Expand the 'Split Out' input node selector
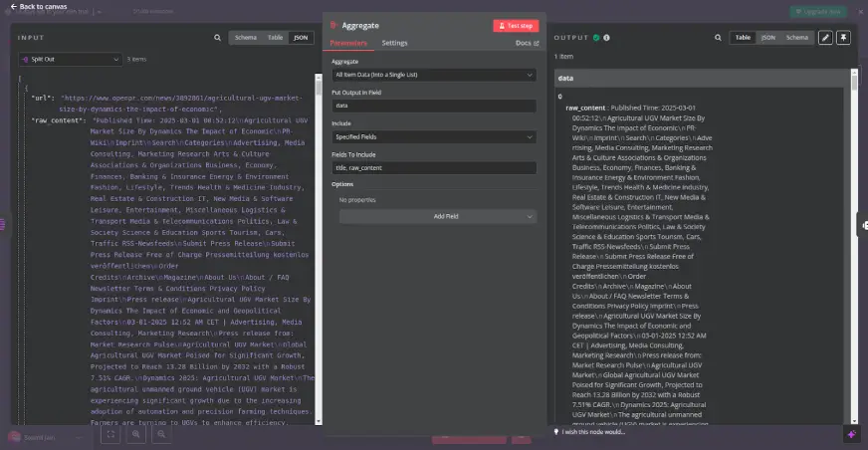Viewport: 868px width, 450px height. pyautogui.click(x=69, y=59)
